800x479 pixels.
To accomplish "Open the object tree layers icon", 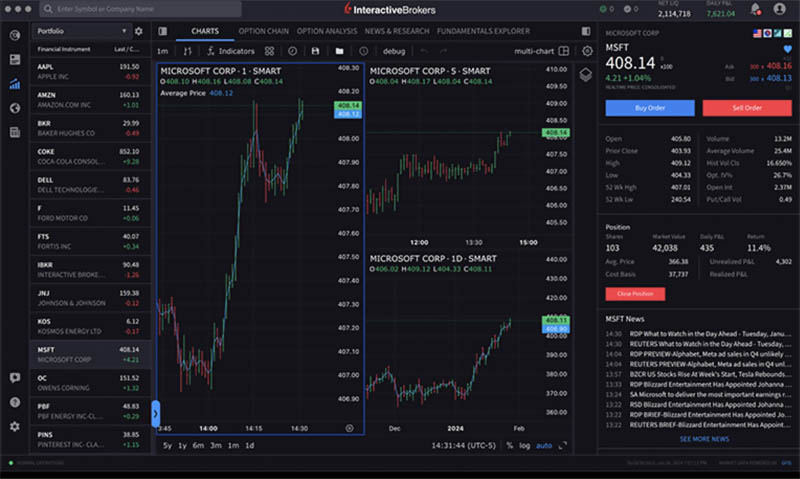I will (x=586, y=74).
